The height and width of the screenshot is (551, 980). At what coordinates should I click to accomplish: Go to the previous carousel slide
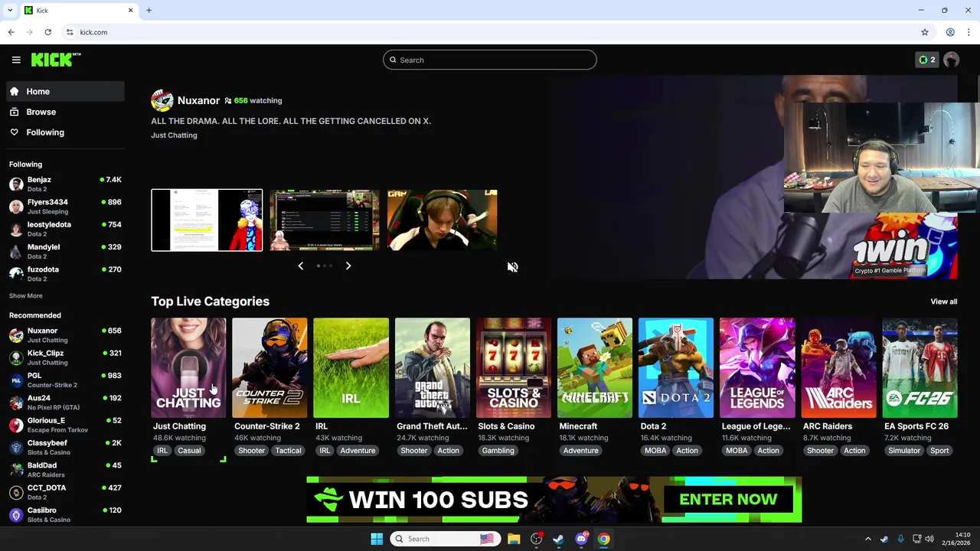click(300, 266)
